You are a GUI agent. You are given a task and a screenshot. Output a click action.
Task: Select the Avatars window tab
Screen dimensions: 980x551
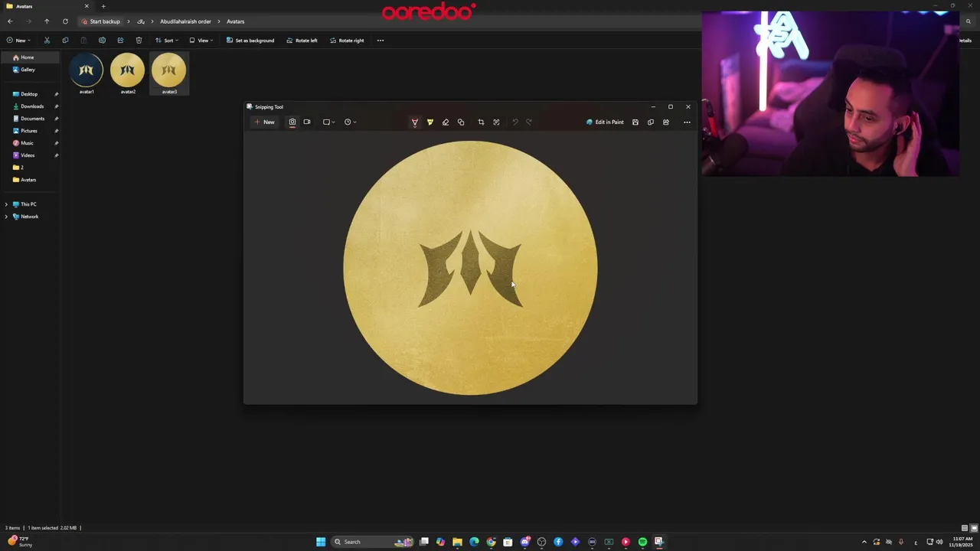[46, 6]
